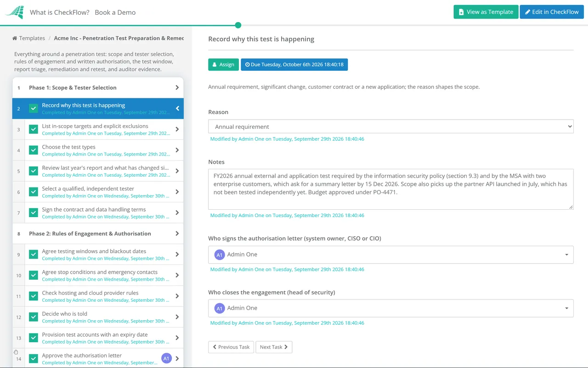Open the What is CheckFlow? link
The image size is (588, 368).
[60, 12]
